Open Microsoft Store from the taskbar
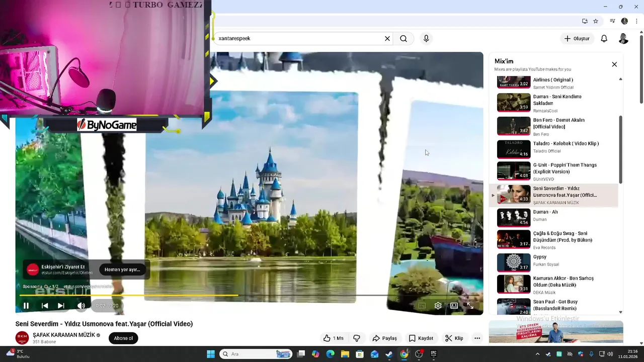Screen dimensions: 644x362 point(360,354)
